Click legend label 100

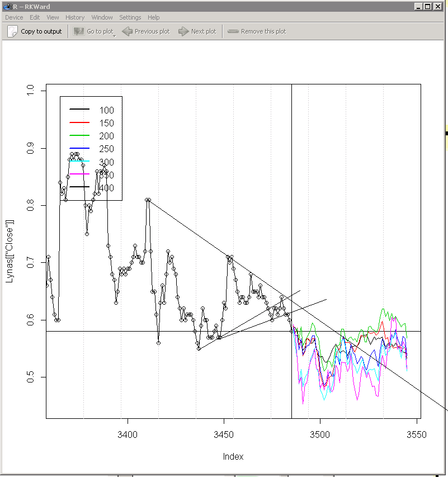106,110
